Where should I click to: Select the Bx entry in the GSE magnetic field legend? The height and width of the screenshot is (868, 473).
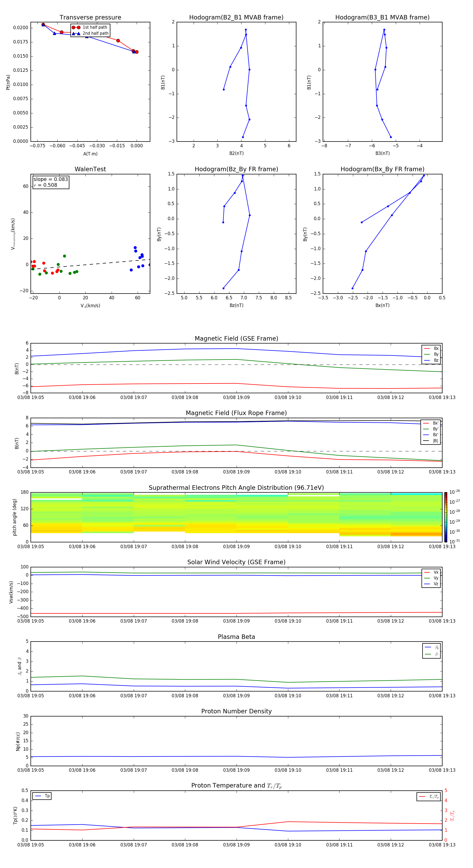pos(431,349)
